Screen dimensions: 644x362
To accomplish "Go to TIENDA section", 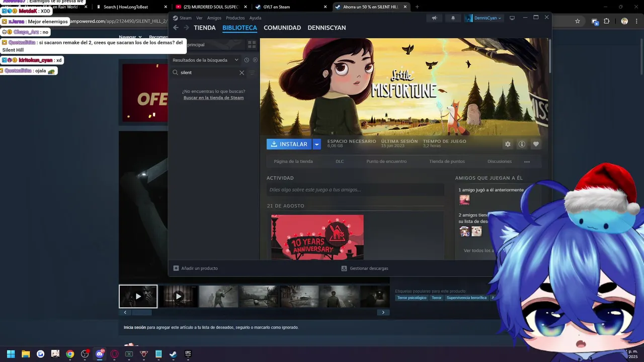I will click(205, 28).
